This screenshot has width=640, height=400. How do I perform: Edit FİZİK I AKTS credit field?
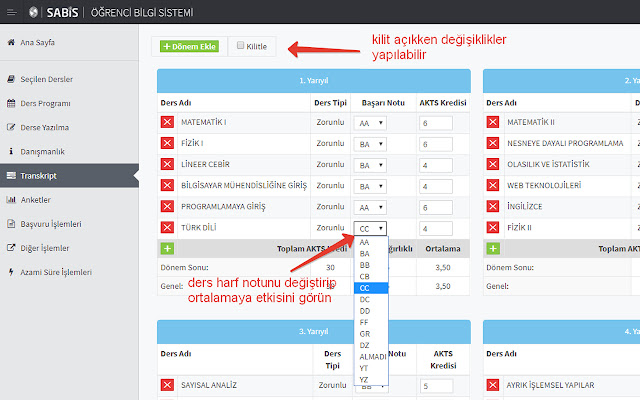(436, 144)
